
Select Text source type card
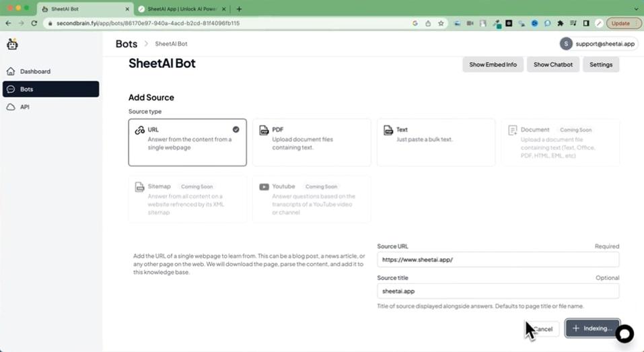coord(436,143)
